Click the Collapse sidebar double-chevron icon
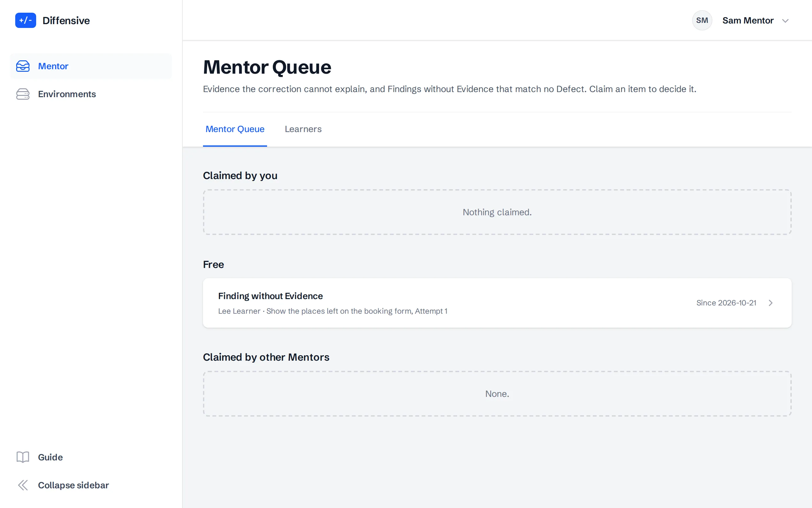 coord(23,485)
